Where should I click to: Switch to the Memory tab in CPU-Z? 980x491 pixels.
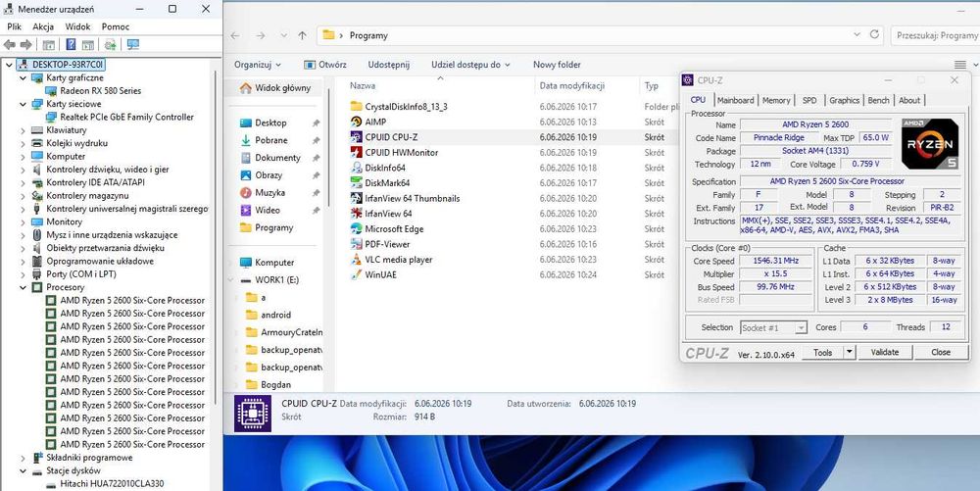pyautogui.click(x=776, y=101)
